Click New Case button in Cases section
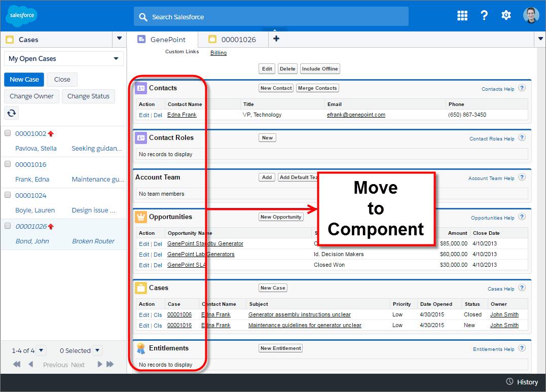This screenshot has width=546, height=392. [273, 288]
